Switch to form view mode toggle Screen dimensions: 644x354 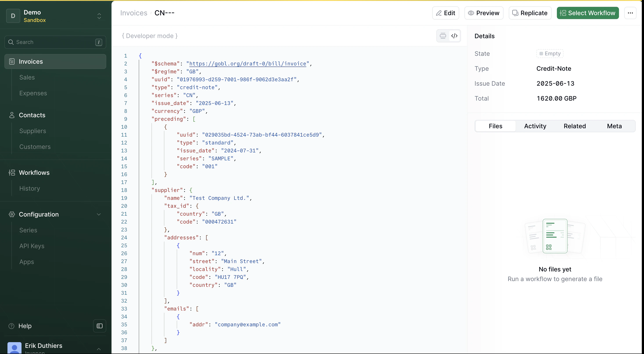[x=443, y=36]
